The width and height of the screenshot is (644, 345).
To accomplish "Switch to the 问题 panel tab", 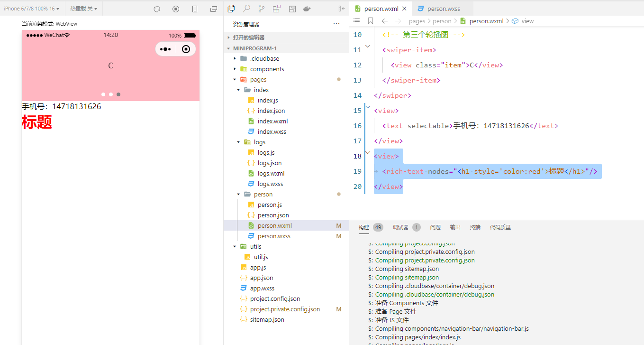I will pos(435,227).
